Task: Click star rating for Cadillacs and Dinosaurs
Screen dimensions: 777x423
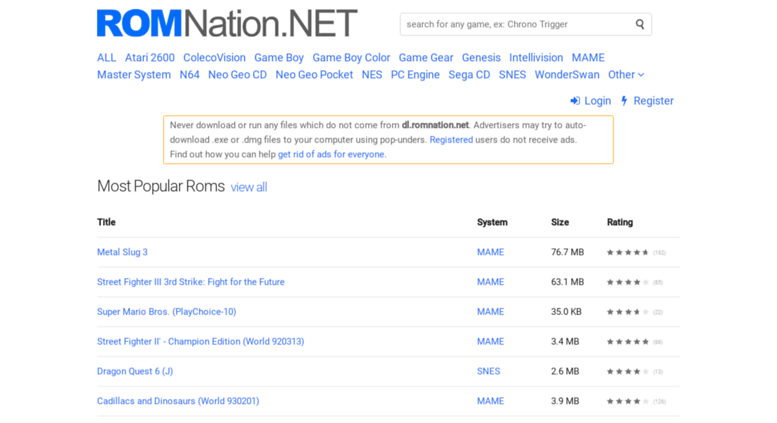Action: (627, 401)
